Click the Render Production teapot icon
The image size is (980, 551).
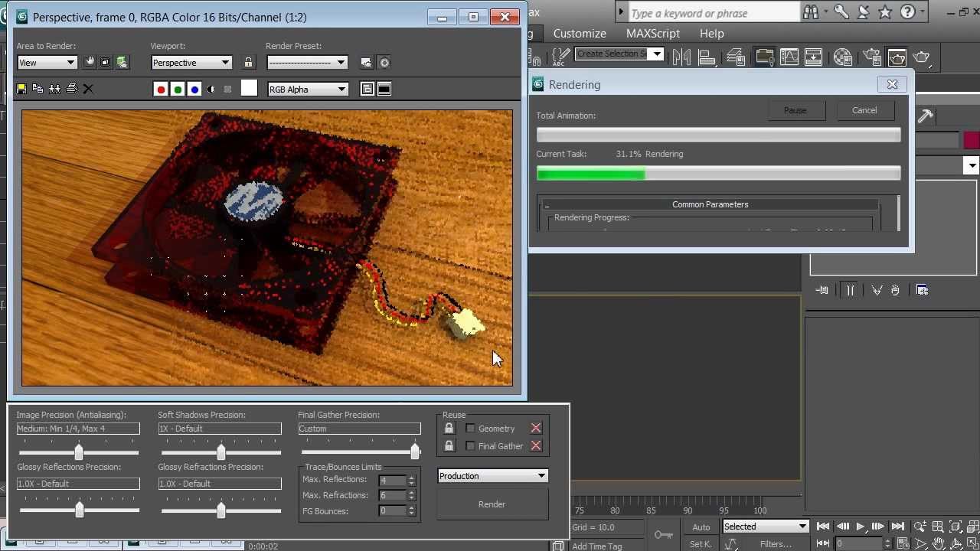point(921,57)
